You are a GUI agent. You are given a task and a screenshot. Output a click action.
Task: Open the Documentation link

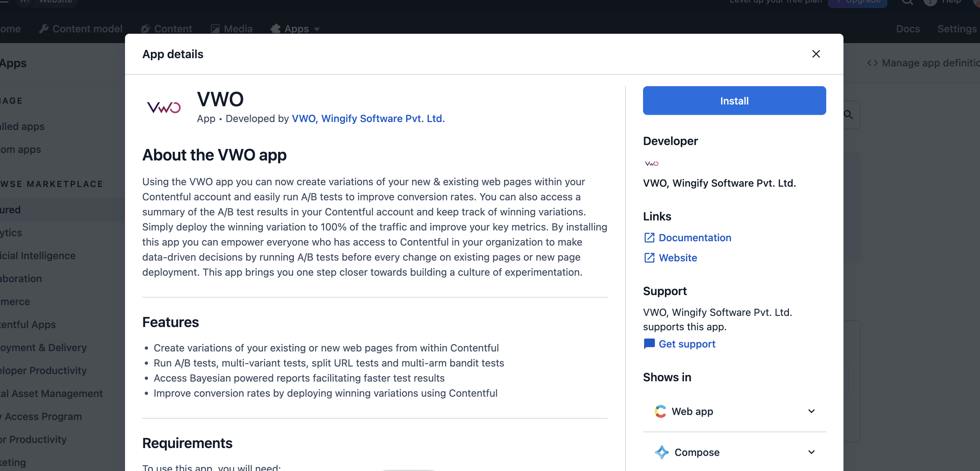click(694, 238)
